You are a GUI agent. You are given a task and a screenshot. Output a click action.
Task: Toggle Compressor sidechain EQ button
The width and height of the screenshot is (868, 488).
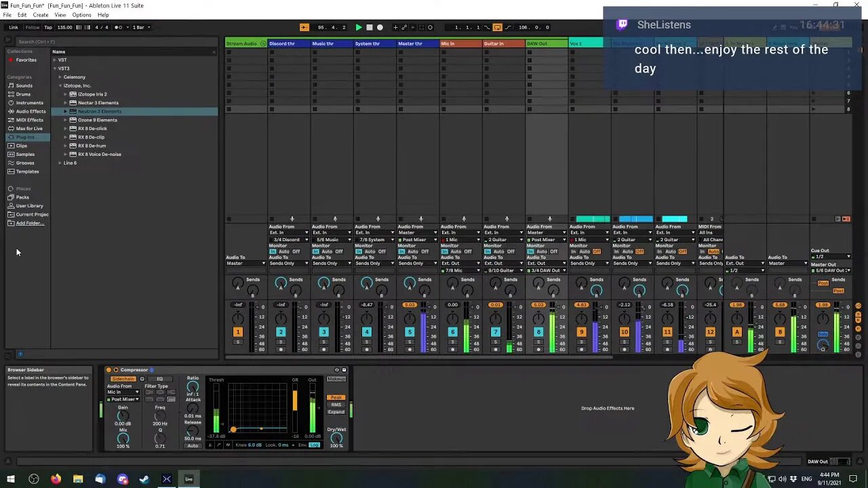point(160,379)
